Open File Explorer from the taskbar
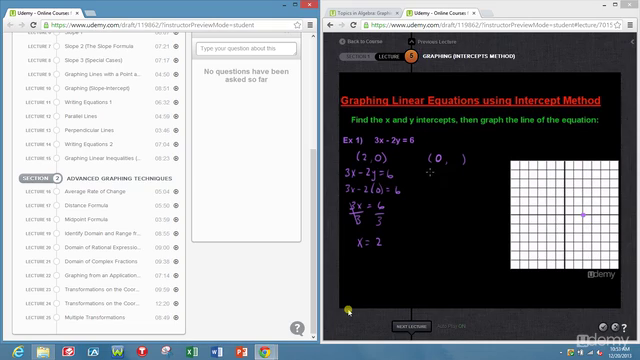Viewport: 640px width, 360px height. (x=43, y=351)
